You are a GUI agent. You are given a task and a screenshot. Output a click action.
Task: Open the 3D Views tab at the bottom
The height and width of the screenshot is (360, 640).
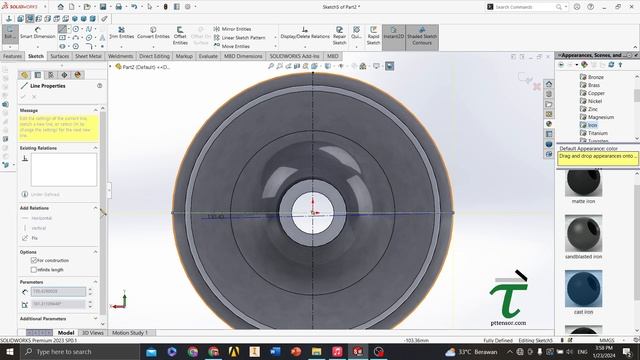point(93,333)
